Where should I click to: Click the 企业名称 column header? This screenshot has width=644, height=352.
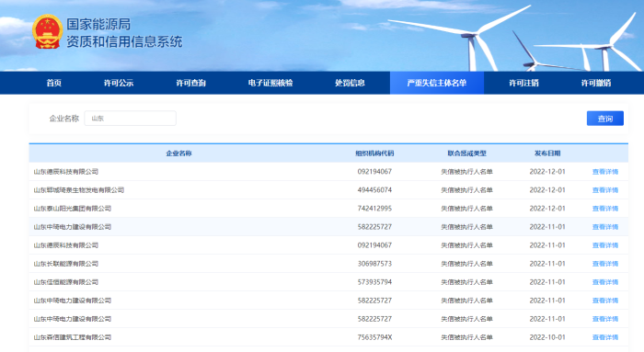click(178, 153)
